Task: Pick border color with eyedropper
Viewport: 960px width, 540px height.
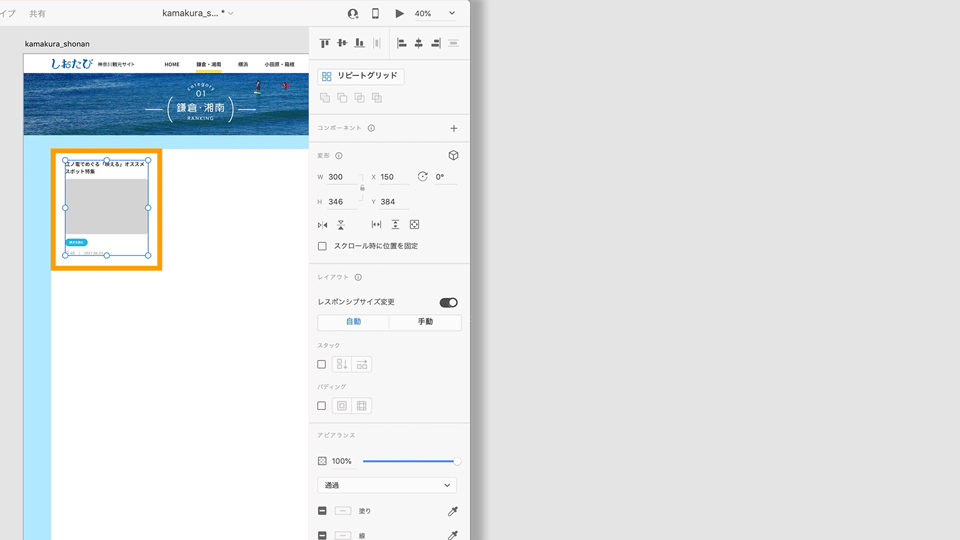Action: pyautogui.click(x=452, y=536)
